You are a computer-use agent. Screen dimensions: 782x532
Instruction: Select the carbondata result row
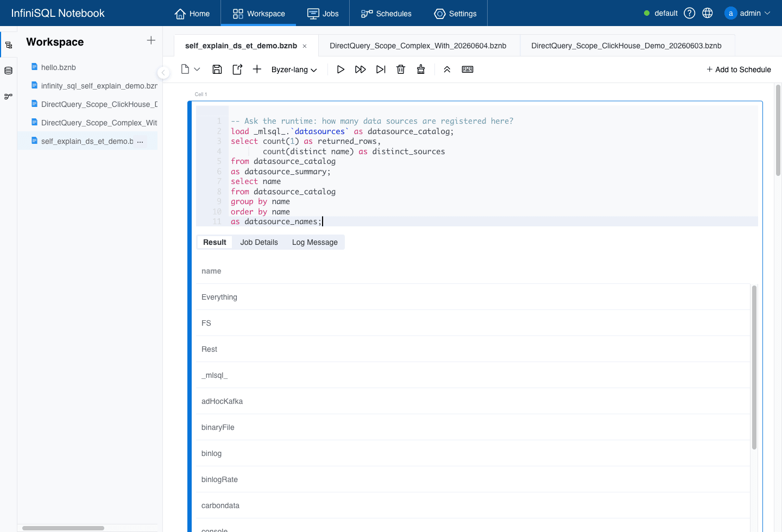(x=473, y=505)
